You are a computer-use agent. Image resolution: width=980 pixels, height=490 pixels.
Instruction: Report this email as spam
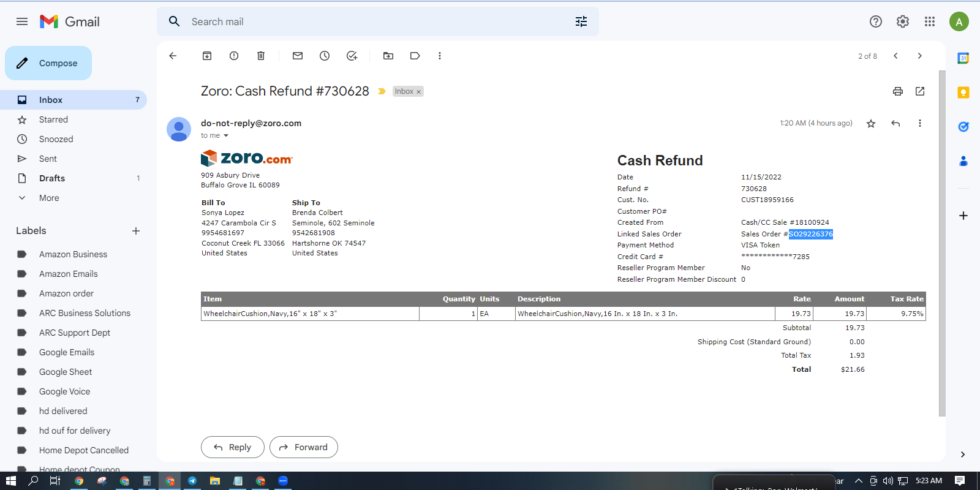[x=234, y=56]
